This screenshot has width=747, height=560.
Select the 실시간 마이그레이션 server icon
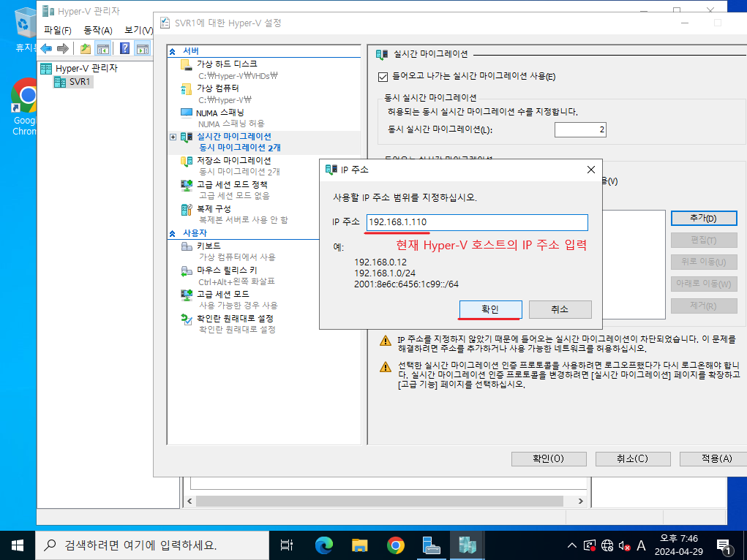click(x=187, y=137)
